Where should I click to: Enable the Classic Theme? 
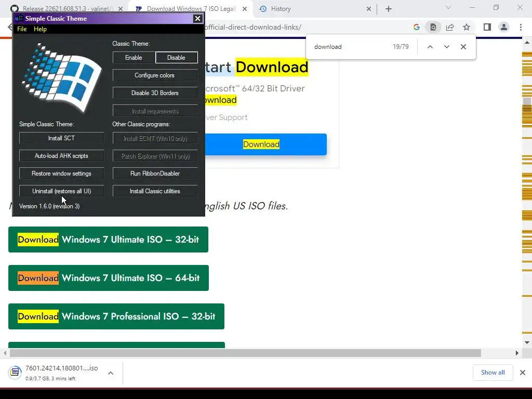pyautogui.click(x=134, y=58)
